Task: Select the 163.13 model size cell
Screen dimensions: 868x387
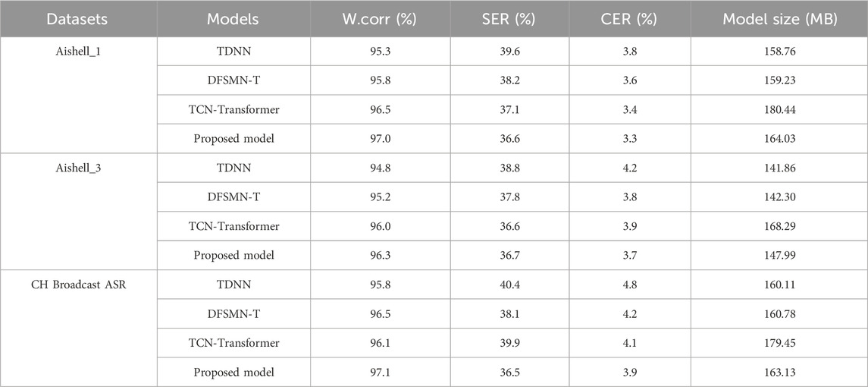Action: (x=779, y=372)
